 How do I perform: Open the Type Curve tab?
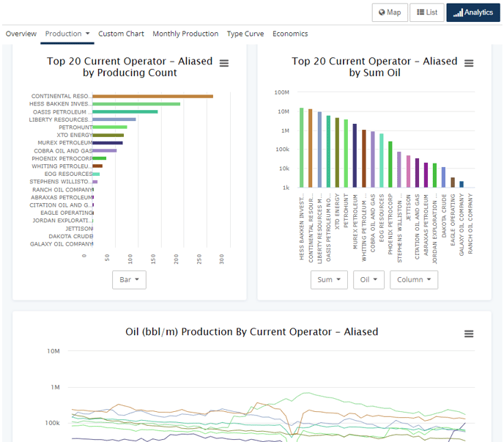point(245,34)
